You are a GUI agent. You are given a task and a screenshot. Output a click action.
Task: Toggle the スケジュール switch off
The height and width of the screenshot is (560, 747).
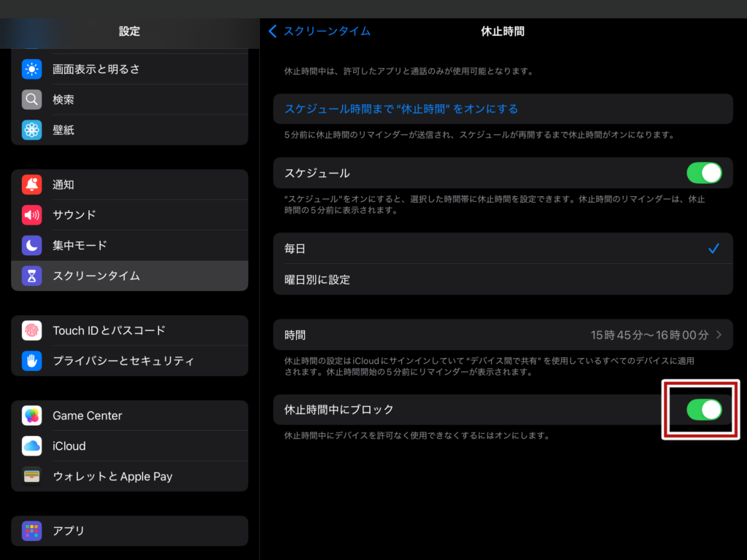(x=703, y=174)
